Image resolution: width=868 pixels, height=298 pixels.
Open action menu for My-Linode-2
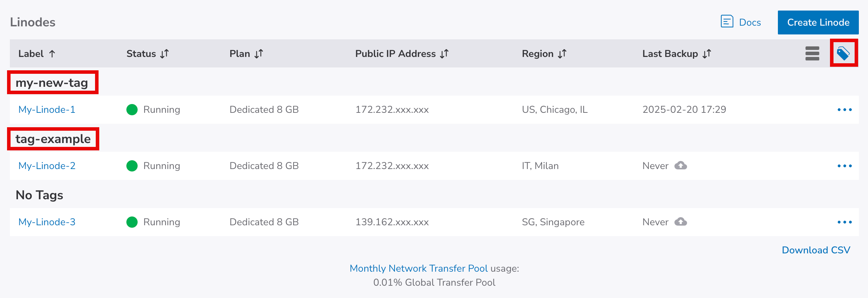(x=844, y=166)
